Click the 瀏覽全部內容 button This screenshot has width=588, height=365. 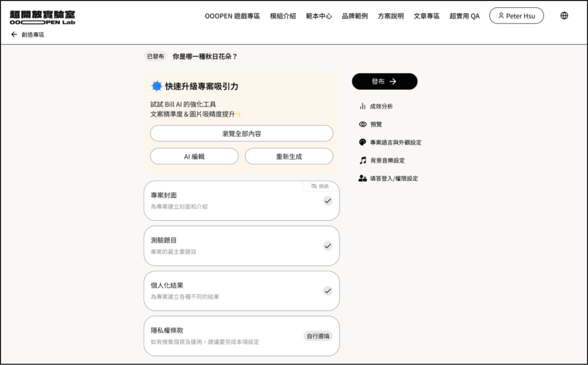pos(241,133)
